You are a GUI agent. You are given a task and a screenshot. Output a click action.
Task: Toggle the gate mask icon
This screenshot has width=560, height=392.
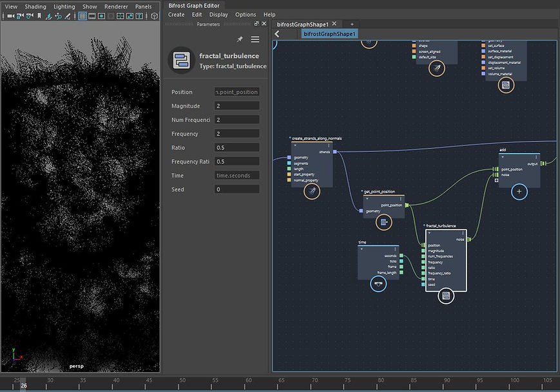tap(111, 16)
